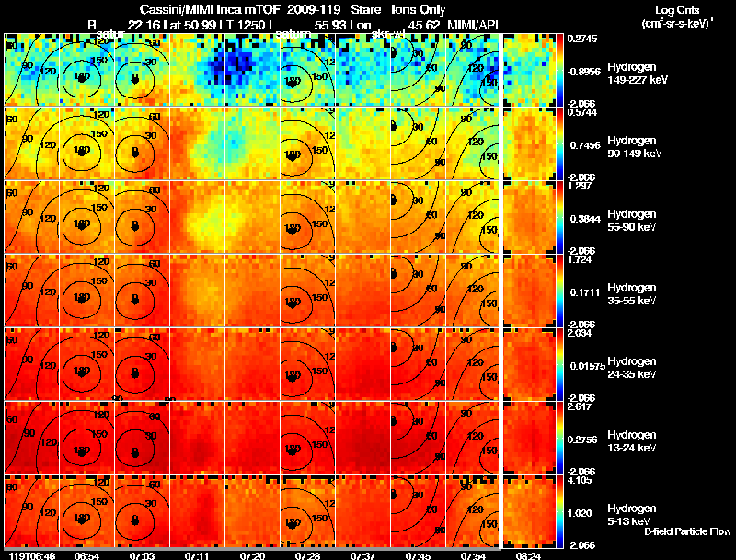Click the color bar beside Hydrogen 35-55 keV
Image resolution: width=736 pixels, height=560 pixels.
click(559, 291)
